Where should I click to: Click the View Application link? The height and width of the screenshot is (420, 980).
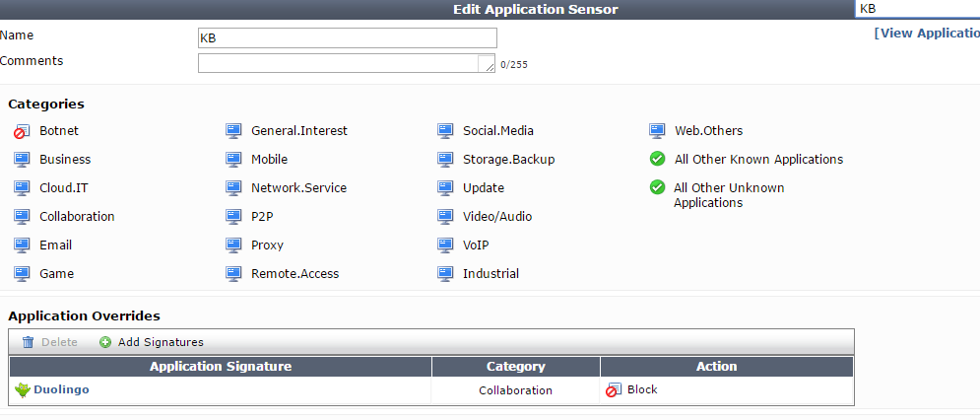[926, 33]
